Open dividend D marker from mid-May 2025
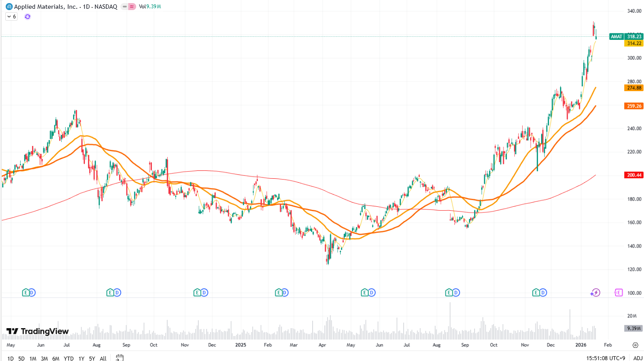Screen dimensions: 644x361 (372, 293)
